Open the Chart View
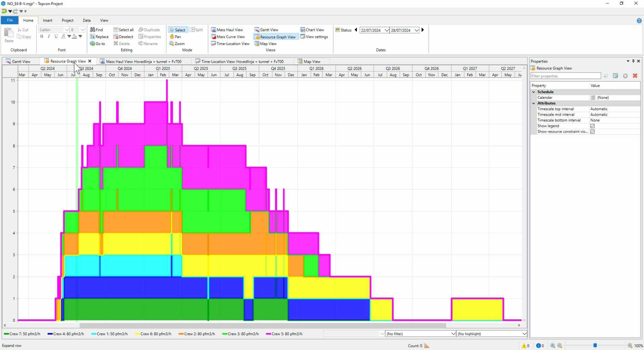Viewport: 644px width, 350px height. click(x=312, y=30)
